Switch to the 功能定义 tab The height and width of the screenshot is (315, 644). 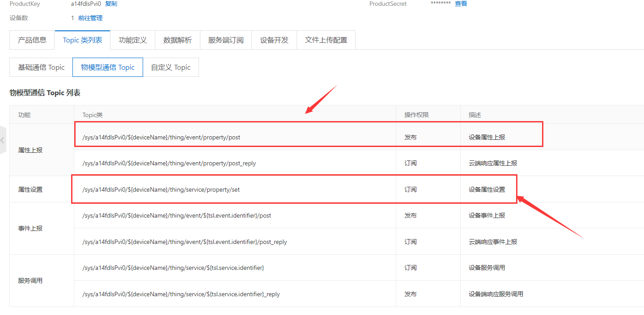[133, 40]
